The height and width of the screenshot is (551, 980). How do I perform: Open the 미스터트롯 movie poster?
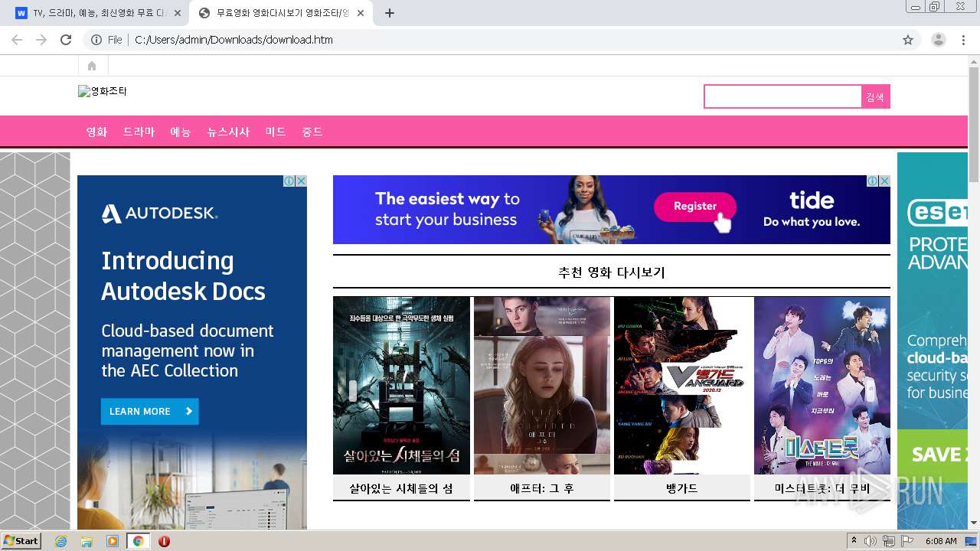pos(822,386)
